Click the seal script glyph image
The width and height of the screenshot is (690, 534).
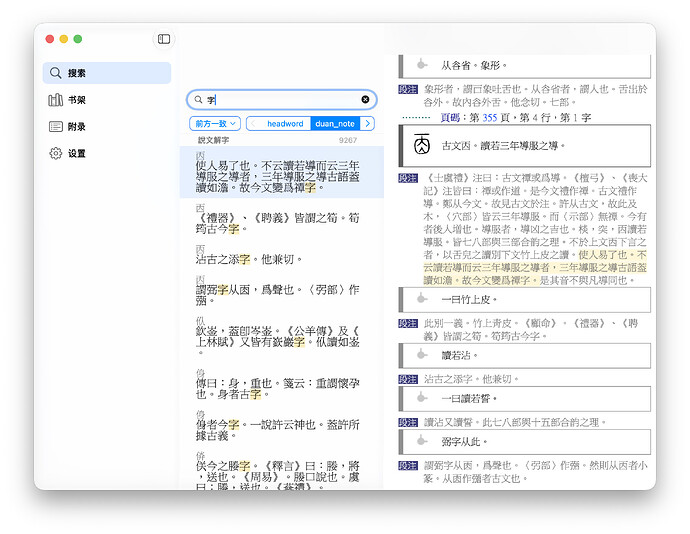(422, 144)
